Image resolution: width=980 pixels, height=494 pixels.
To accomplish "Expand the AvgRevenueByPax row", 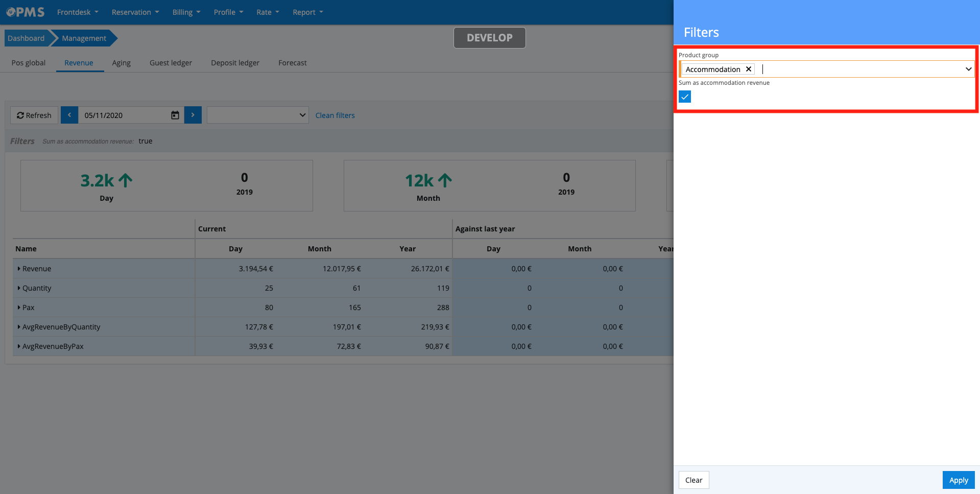I will pos(19,346).
